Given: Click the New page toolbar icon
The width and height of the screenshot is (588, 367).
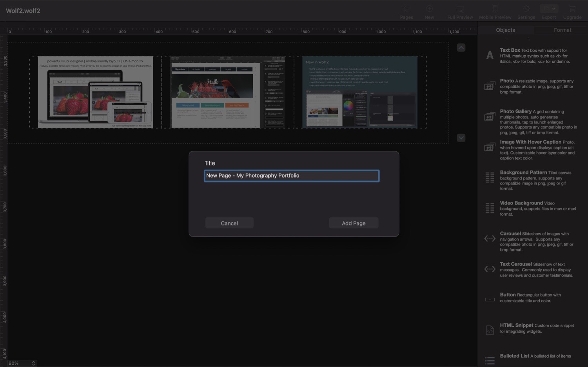Looking at the screenshot, I should click(x=429, y=9).
